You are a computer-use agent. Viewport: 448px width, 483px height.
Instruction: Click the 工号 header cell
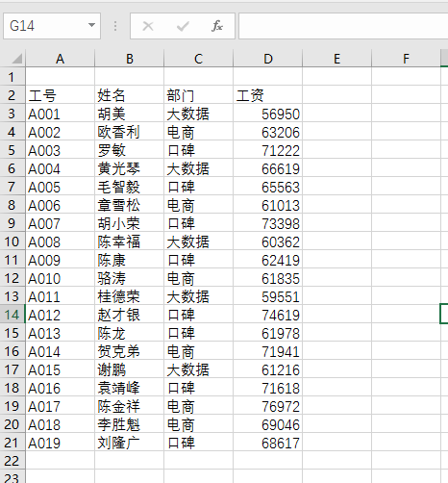tap(61, 94)
